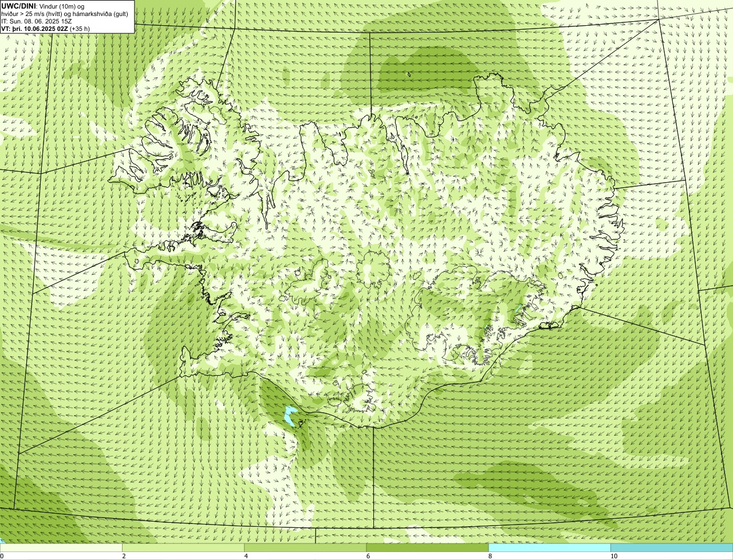Click the legend tick label "8"
The width and height of the screenshot is (733, 560).
(x=490, y=556)
